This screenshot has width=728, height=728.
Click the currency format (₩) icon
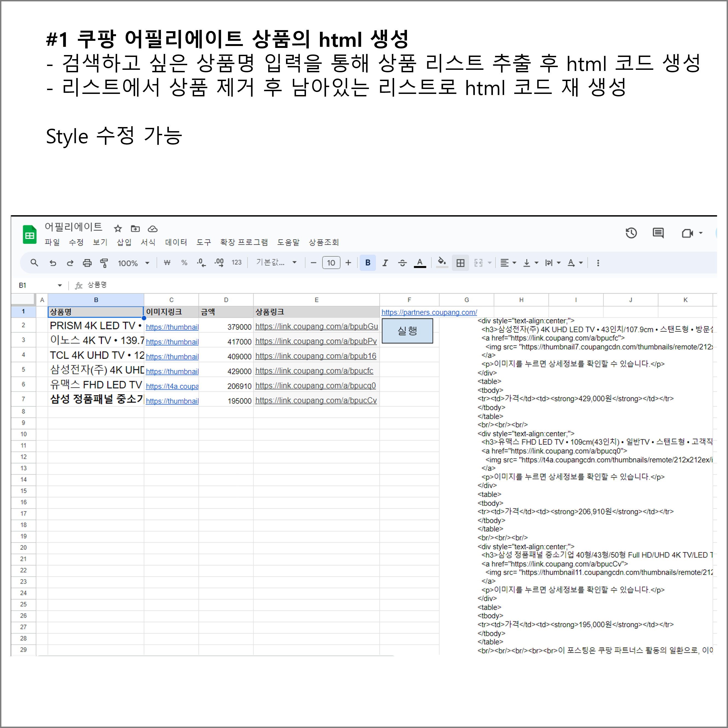(x=167, y=263)
